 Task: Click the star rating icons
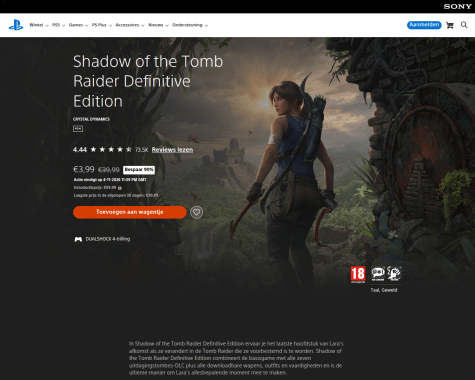(111, 149)
